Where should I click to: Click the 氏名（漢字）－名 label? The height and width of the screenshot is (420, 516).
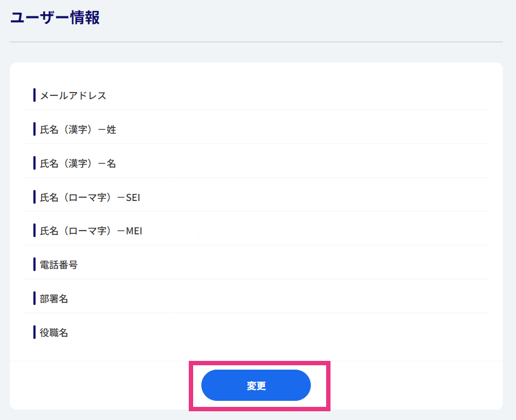coord(78,163)
